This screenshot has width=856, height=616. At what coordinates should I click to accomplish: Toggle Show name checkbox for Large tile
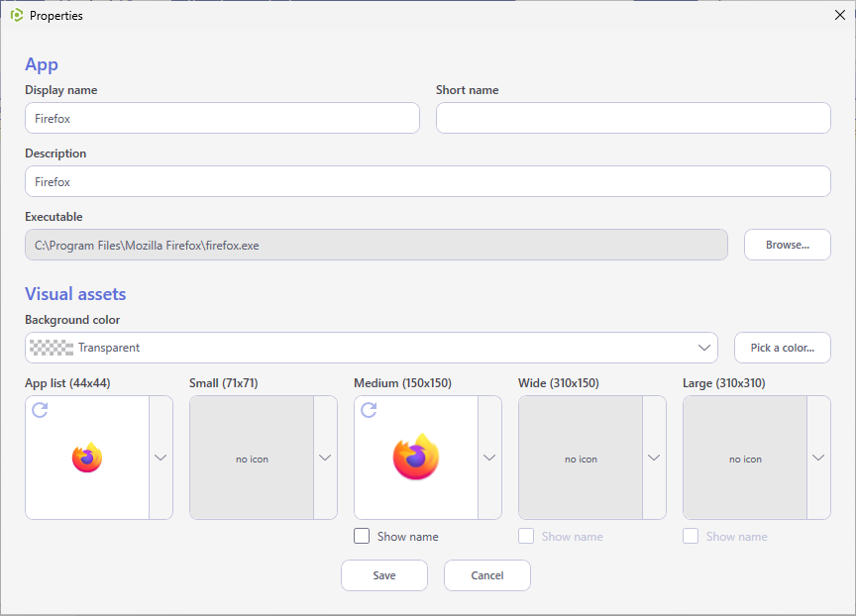(x=690, y=537)
